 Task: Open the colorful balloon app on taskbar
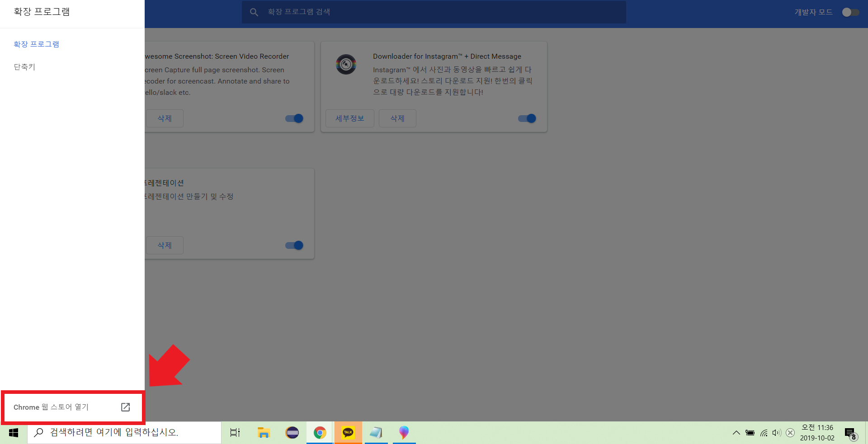404,433
